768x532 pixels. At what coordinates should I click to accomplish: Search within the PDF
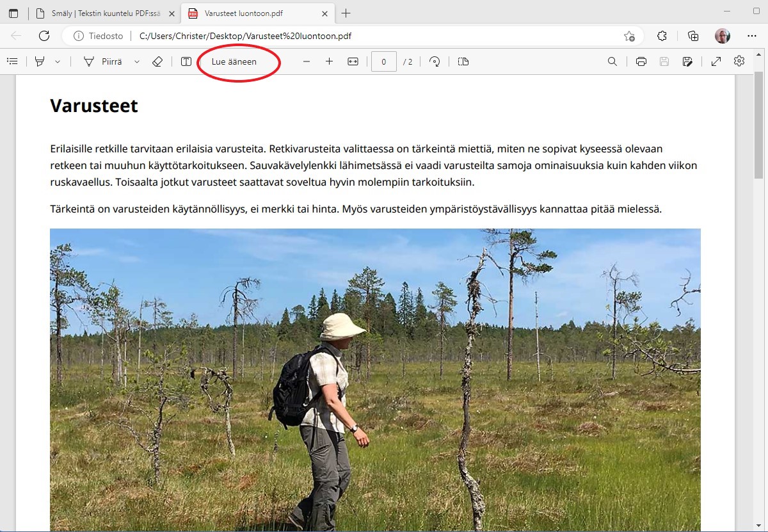(612, 61)
